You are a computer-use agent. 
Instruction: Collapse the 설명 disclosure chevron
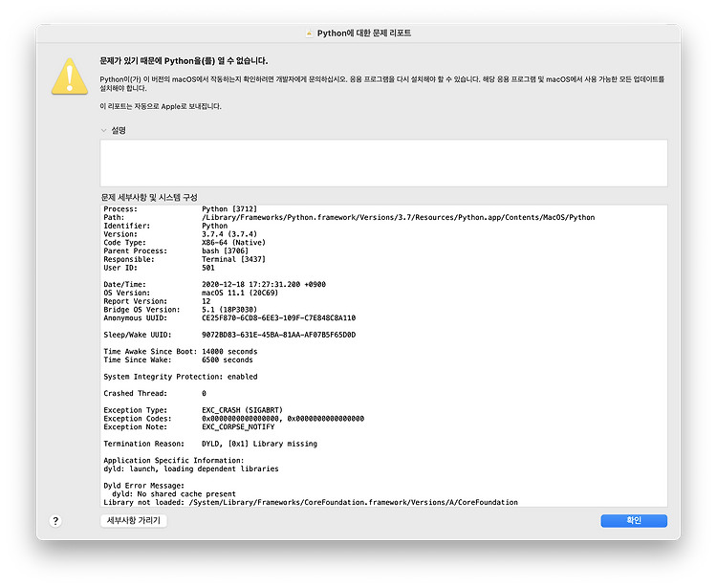(x=104, y=130)
